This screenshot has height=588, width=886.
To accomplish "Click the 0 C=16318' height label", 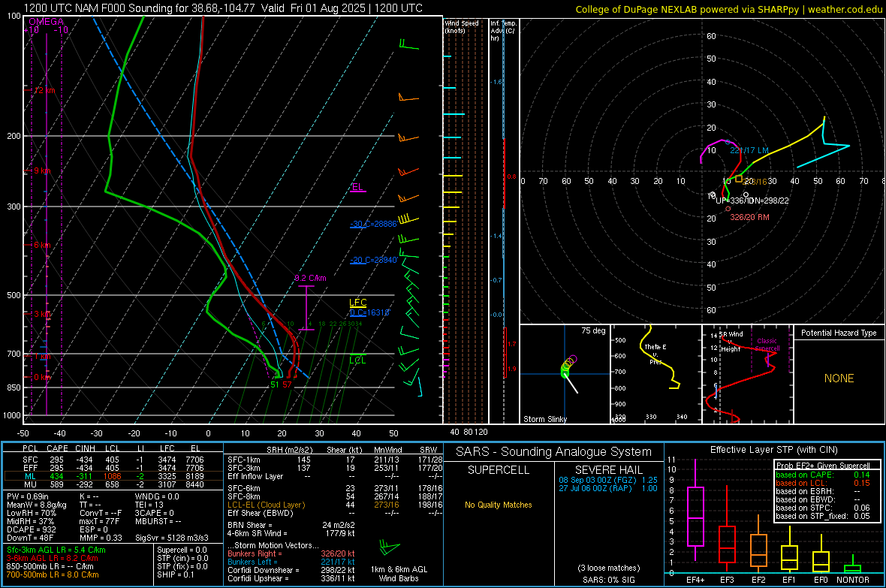I will tap(369, 312).
